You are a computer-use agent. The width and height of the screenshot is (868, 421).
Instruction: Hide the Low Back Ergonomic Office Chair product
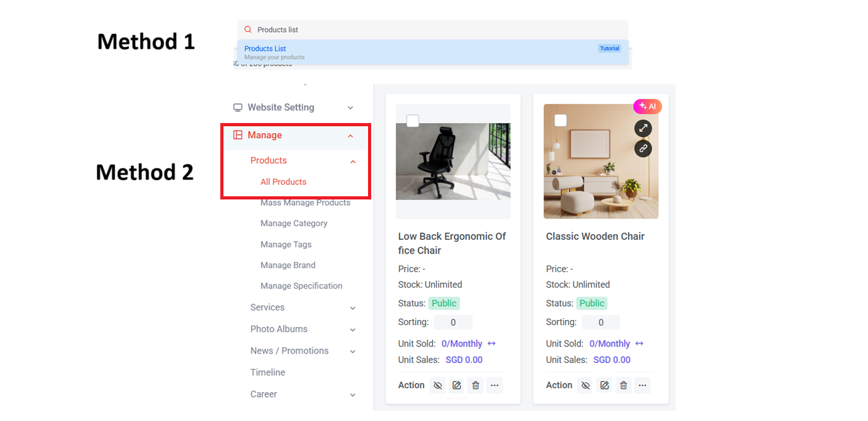[437, 385]
